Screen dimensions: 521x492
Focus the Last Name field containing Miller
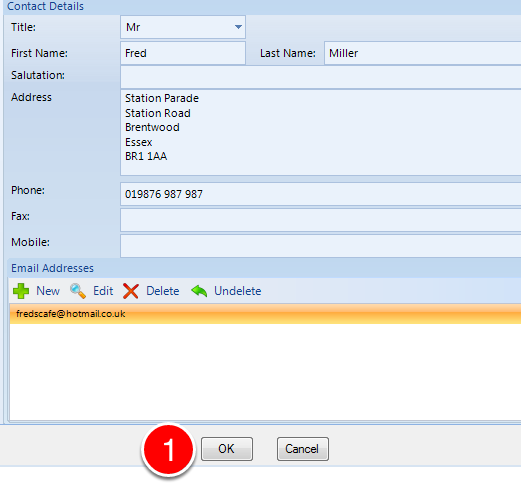422,53
